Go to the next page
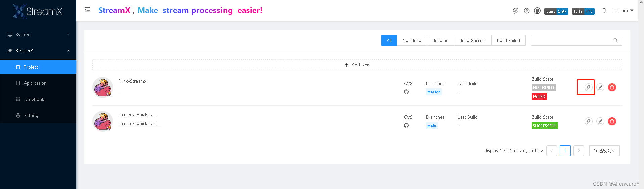Screen dimensions: 644x189 [x=579, y=151]
